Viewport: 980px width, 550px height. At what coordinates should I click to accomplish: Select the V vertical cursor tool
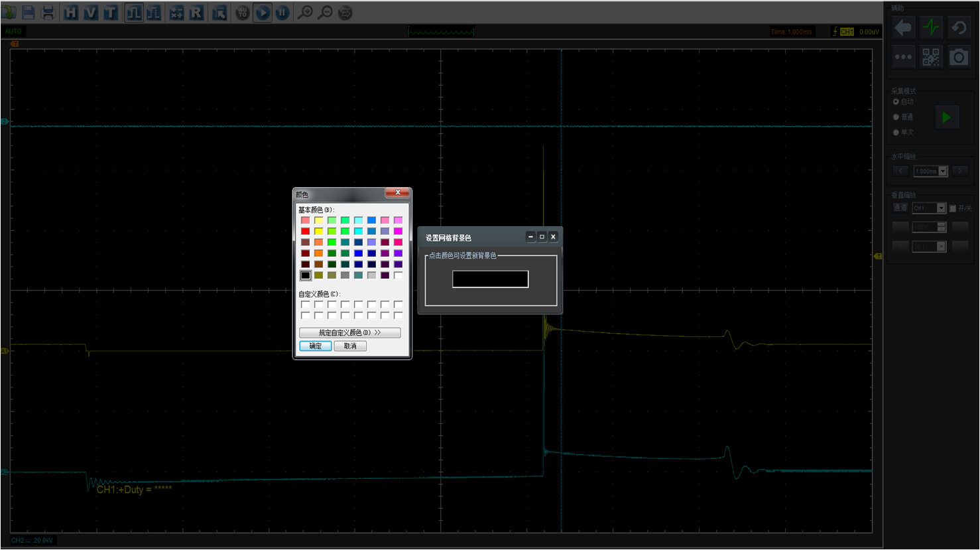tap(91, 13)
